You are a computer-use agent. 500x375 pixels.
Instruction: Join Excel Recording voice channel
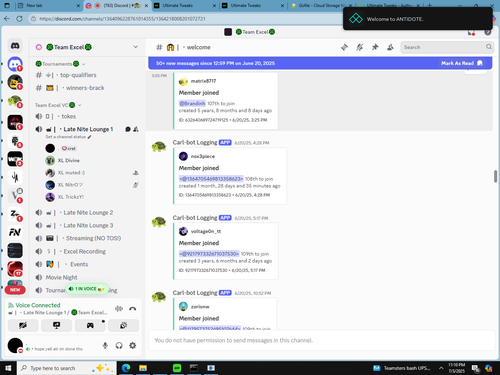click(87, 251)
